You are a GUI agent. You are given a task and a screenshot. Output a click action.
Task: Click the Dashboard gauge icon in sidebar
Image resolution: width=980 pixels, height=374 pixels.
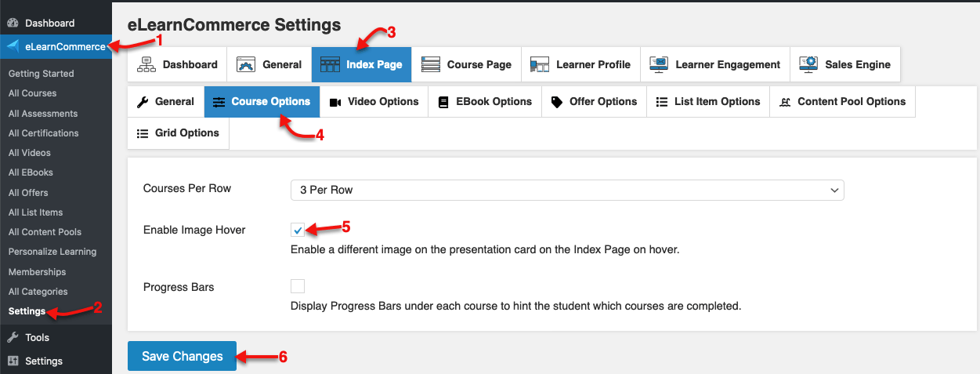click(13, 23)
